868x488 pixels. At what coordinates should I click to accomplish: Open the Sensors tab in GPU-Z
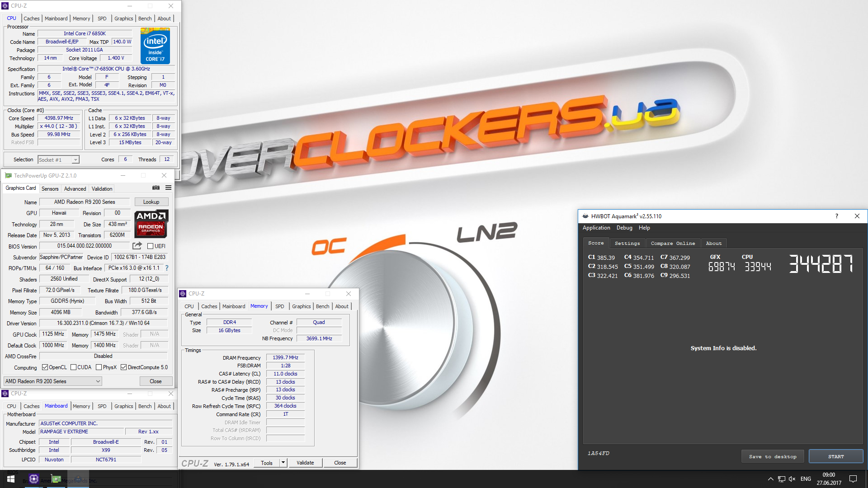tap(50, 189)
